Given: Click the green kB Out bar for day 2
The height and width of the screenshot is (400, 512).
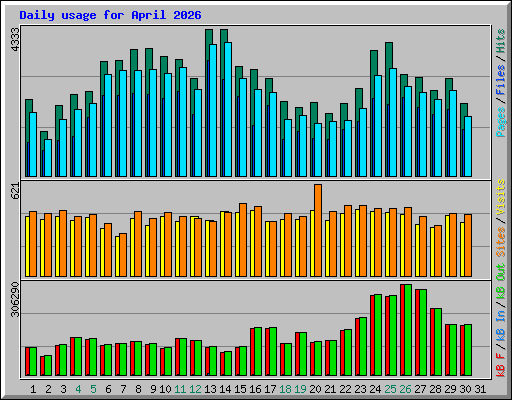Looking at the screenshot, I should (48, 366).
